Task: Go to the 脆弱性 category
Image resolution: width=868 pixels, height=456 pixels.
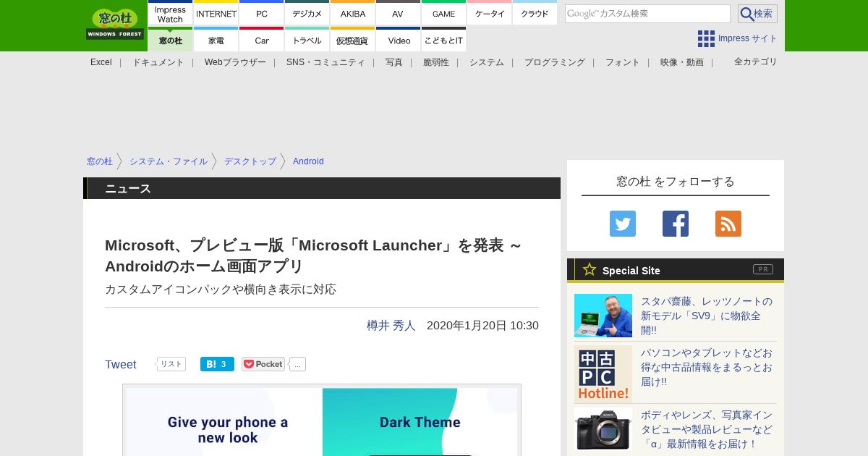Action: pyautogui.click(x=436, y=62)
